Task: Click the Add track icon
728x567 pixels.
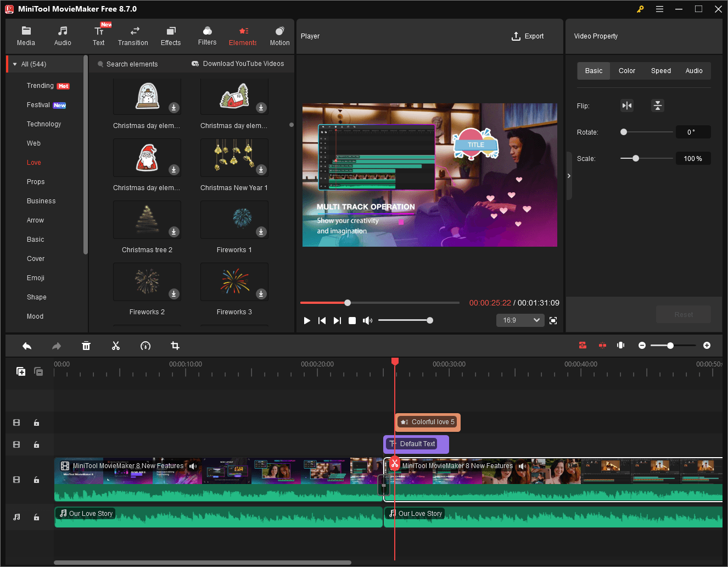Action: 21,371
